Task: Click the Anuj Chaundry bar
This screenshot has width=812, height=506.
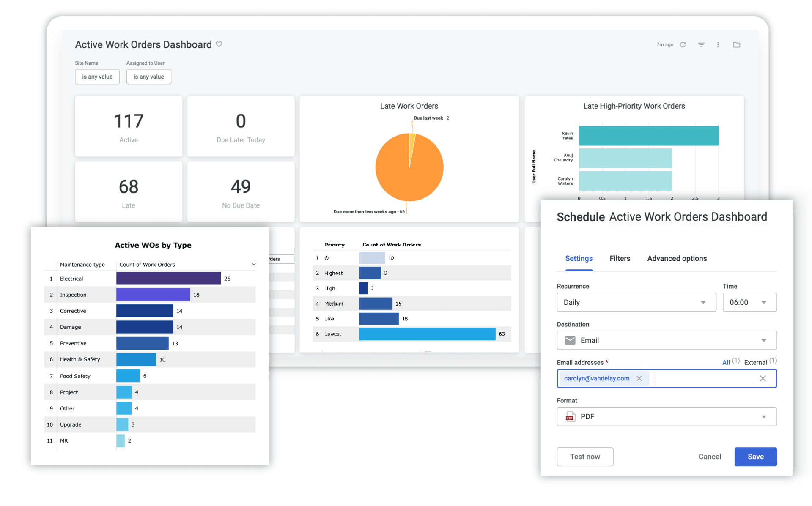Action: pyautogui.click(x=625, y=158)
